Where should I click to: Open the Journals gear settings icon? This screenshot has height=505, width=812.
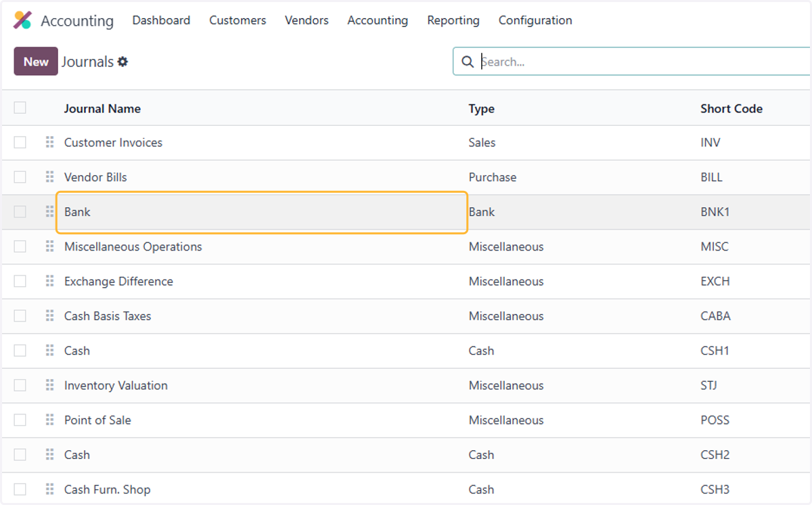click(122, 62)
